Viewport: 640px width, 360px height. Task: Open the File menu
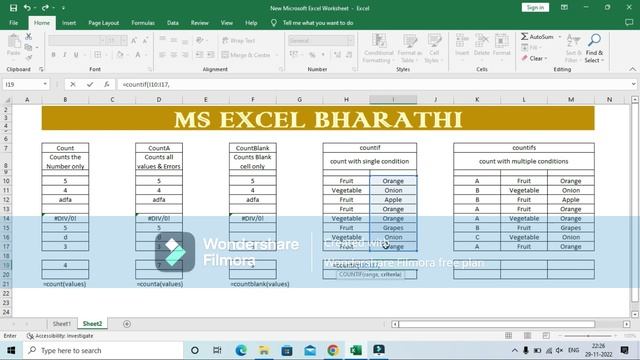13,23
